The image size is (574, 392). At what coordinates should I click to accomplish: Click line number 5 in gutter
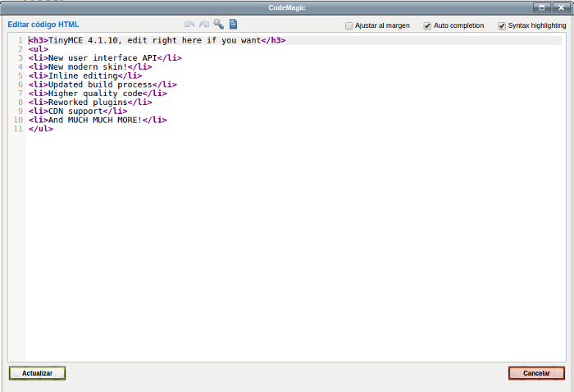pyautogui.click(x=20, y=75)
